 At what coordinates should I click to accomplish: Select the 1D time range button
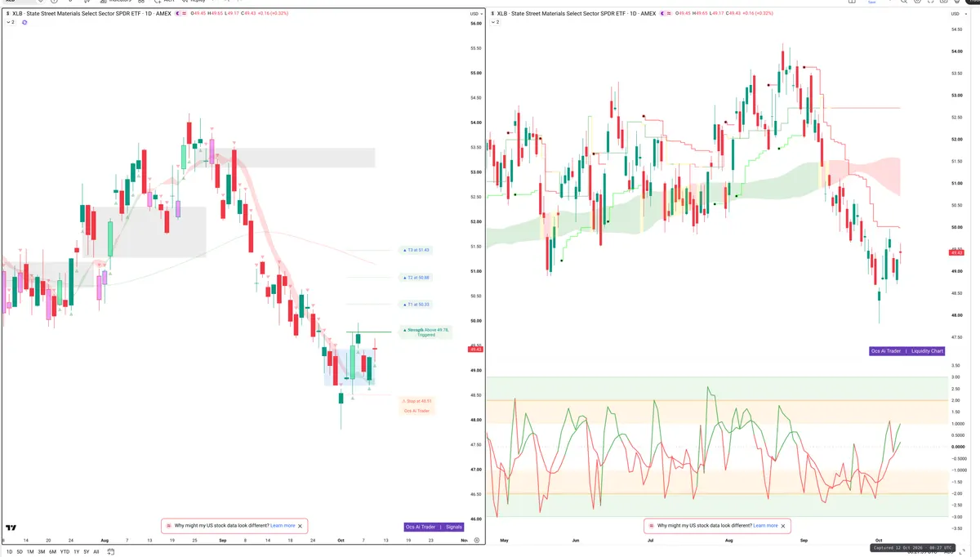point(9,552)
